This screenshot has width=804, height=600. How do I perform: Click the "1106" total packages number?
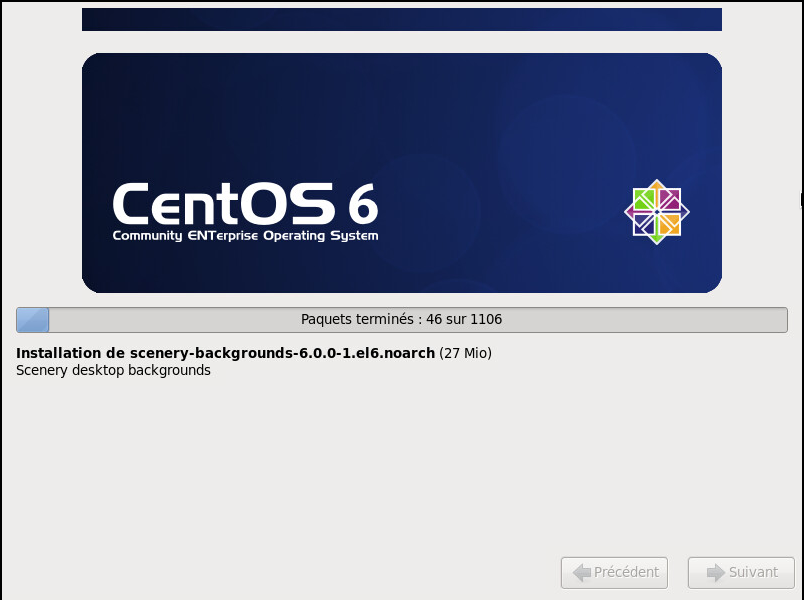[x=485, y=320]
